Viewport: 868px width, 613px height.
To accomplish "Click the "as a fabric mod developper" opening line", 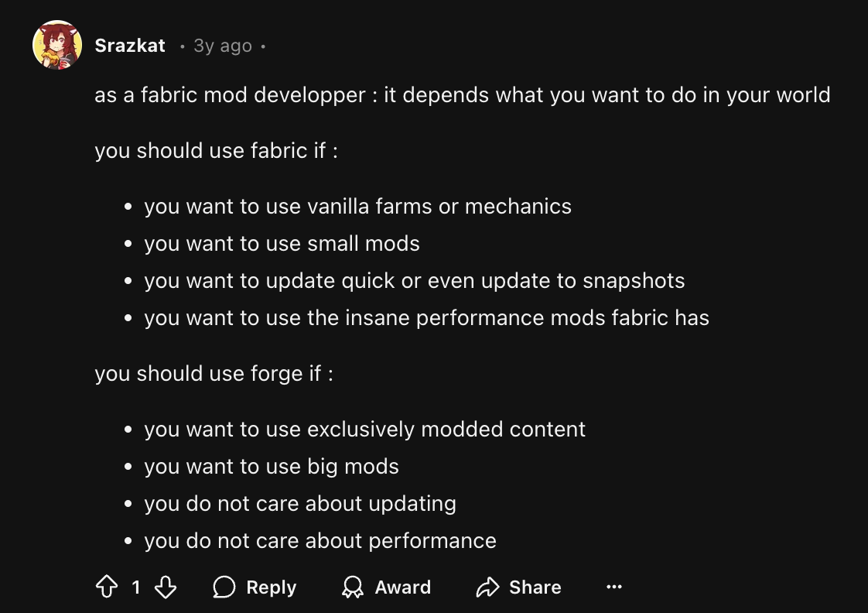I will click(x=462, y=95).
